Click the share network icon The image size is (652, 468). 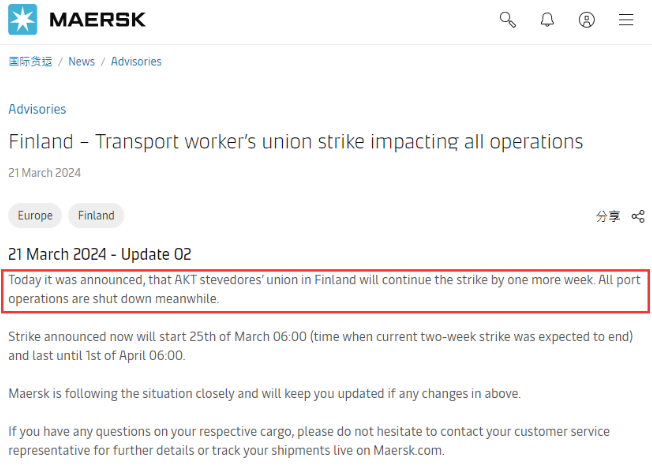638,216
